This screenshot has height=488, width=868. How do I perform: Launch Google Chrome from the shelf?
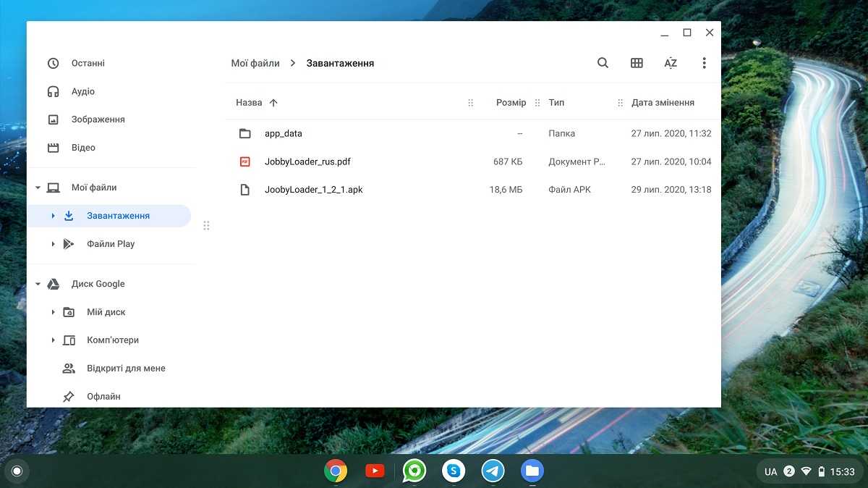point(336,471)
